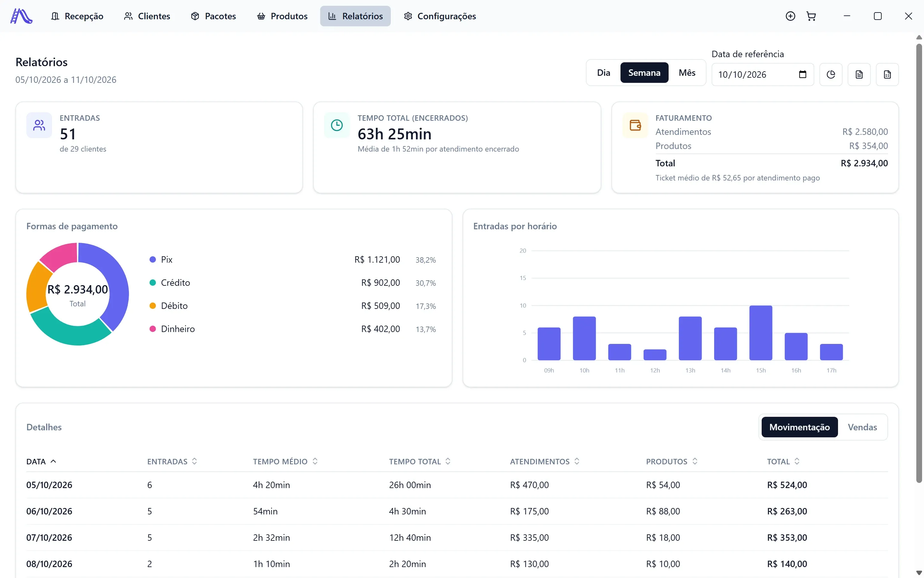Viewport: 924px width, 578px height.
Task: Sort table by Tempo Médio column
Action: [285, 461]
